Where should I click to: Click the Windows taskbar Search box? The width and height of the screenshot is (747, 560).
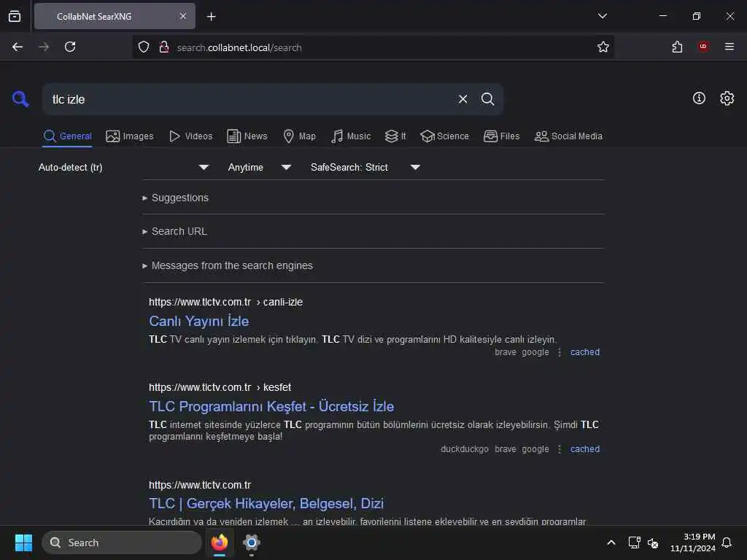click(122, 542)
